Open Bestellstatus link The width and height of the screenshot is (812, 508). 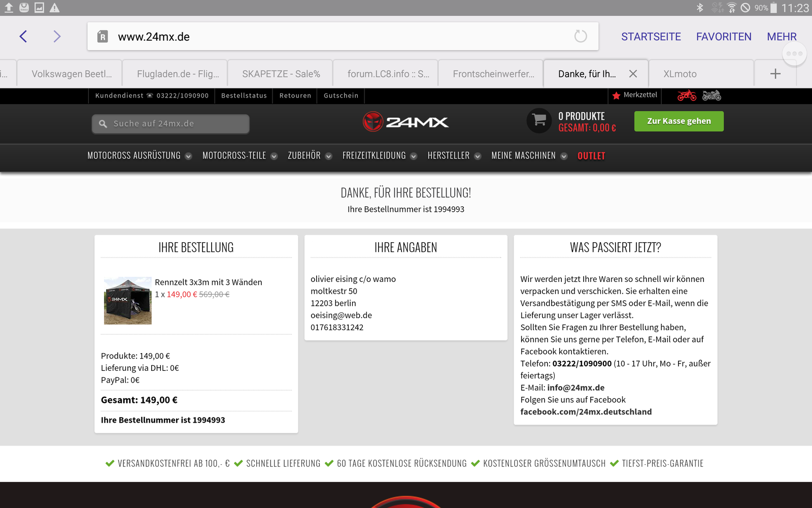[244, 96]
